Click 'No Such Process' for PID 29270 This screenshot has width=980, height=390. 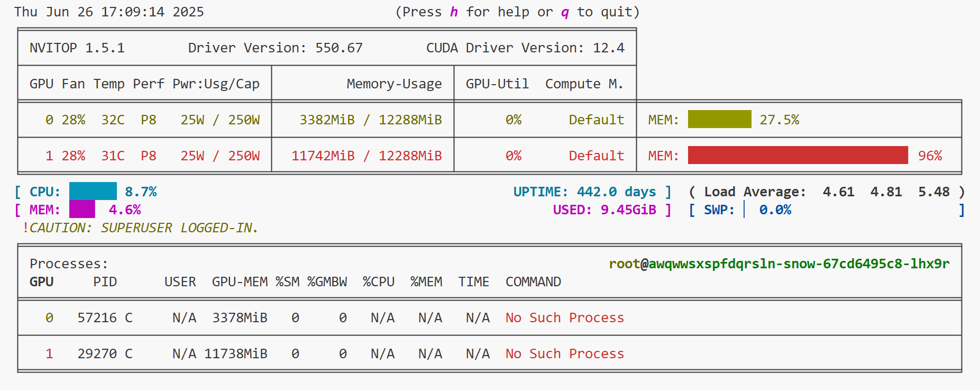click(565, 353)
